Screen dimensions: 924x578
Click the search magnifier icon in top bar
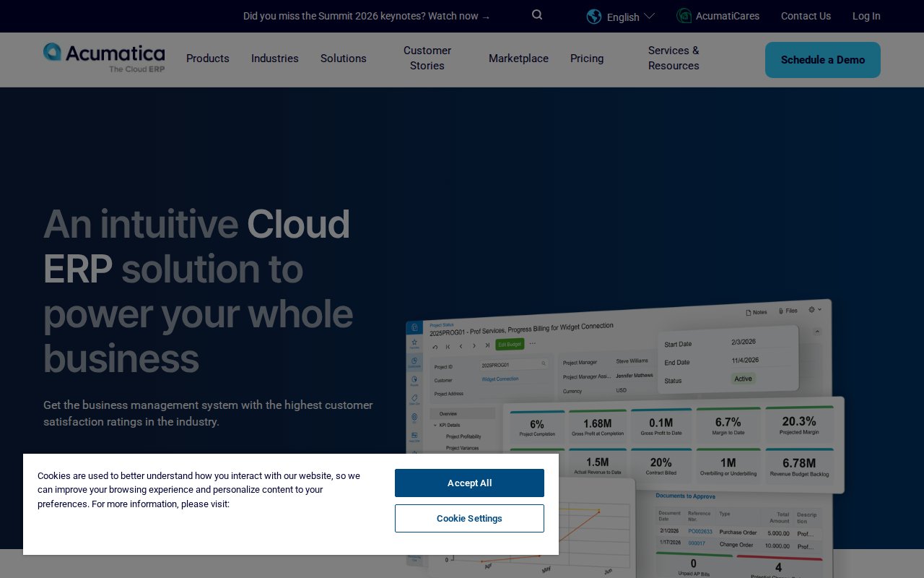(537, 15)
